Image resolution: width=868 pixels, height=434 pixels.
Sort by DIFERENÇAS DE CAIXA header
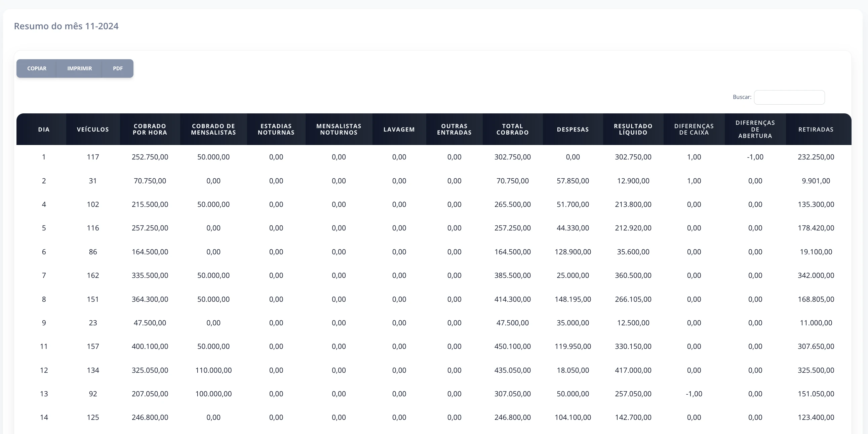coord(694,129)
